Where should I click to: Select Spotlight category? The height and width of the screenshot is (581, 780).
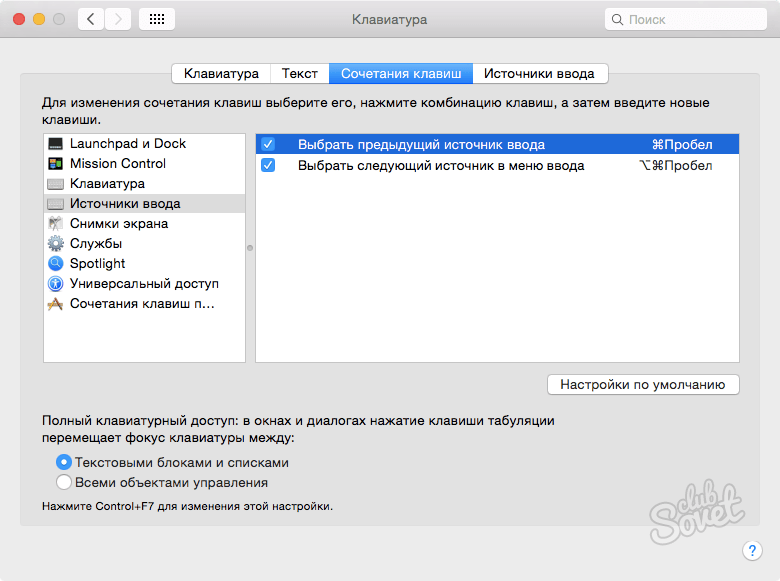(144, 263)
